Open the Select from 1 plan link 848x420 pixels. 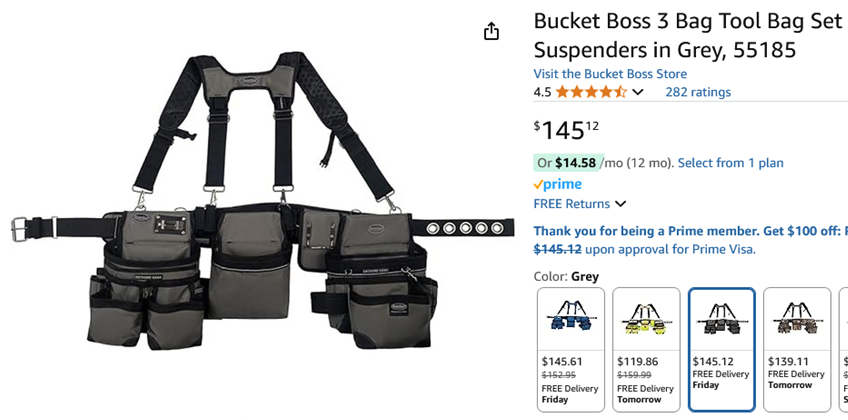point(730,163)
